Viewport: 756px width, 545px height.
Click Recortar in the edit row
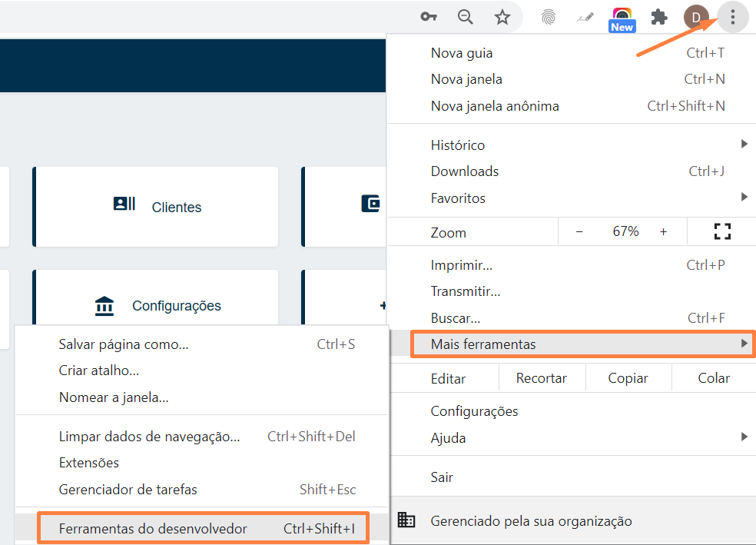click(542, 378)
